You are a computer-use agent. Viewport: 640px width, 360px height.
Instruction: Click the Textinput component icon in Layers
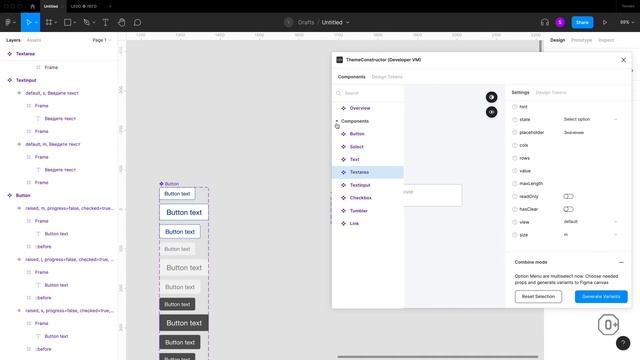(10, 80)
